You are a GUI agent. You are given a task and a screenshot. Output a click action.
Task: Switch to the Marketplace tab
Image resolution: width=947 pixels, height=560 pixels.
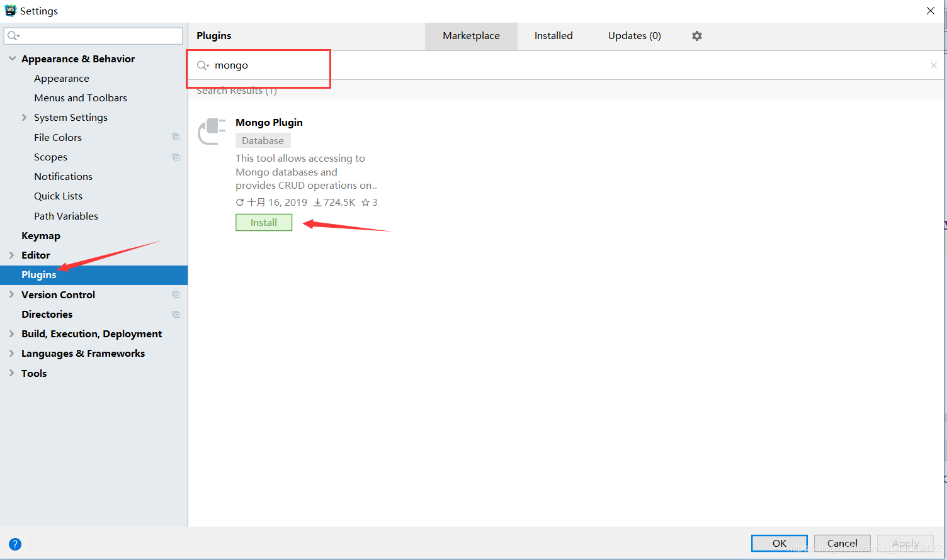tap(471, 36)
